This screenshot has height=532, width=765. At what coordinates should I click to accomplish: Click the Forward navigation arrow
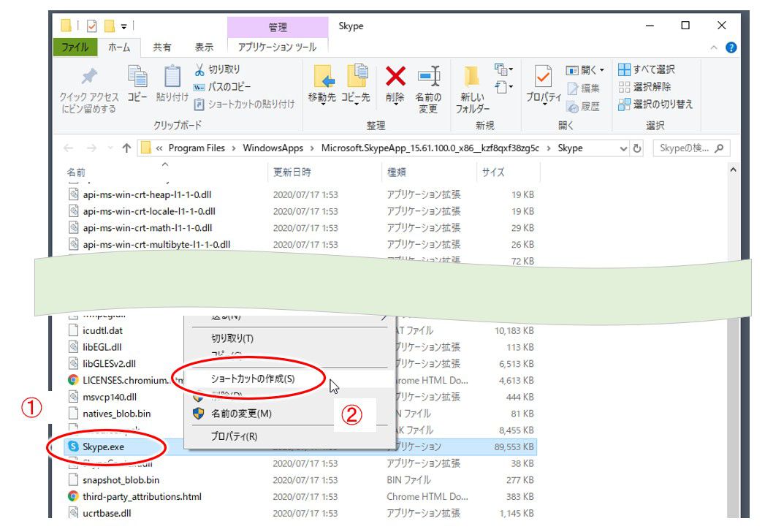[x=91, y=148]
